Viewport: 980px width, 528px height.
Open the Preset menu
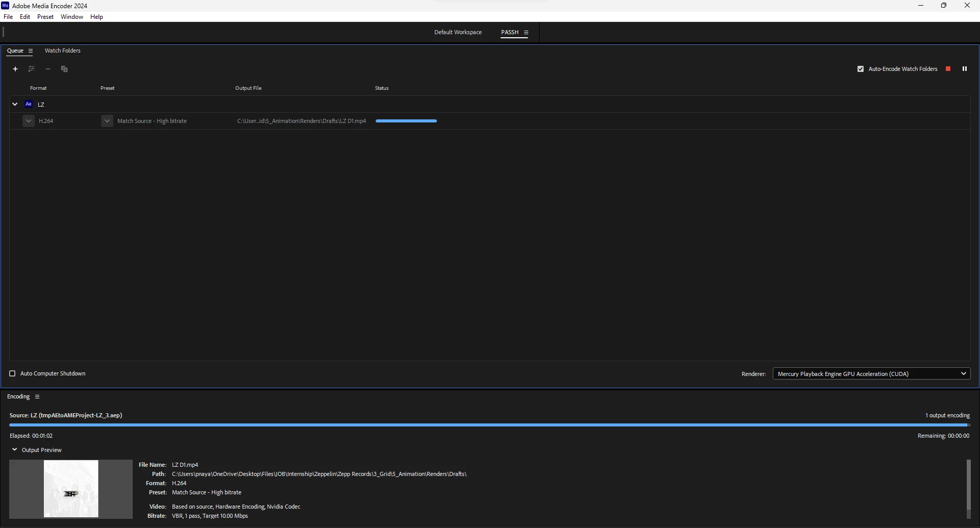coord(45,17)
